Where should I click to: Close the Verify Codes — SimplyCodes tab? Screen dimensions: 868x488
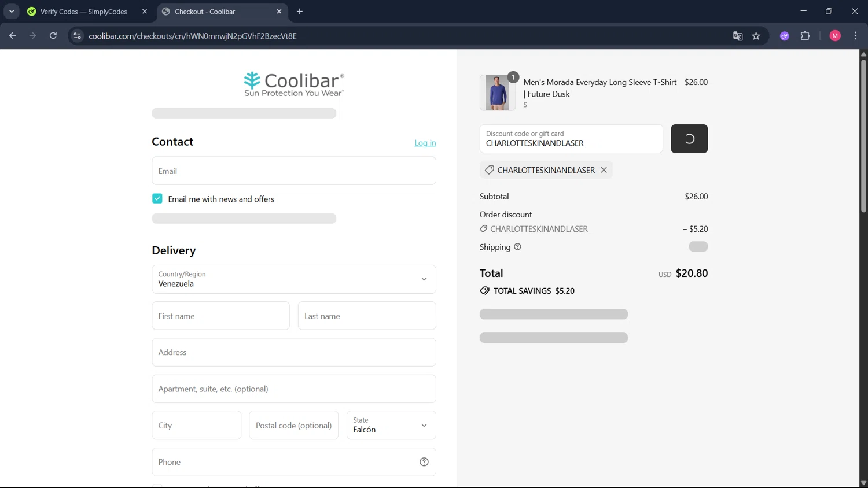[145, 12]
